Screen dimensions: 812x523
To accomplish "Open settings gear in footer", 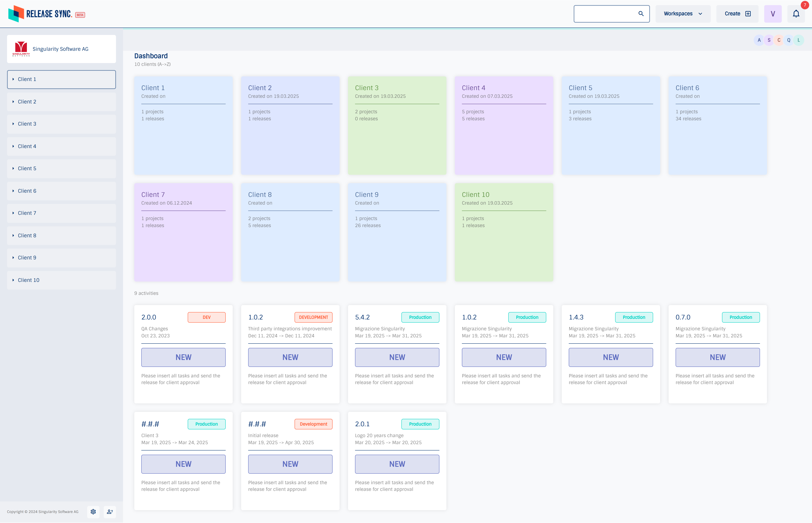I will pos(93,511).
